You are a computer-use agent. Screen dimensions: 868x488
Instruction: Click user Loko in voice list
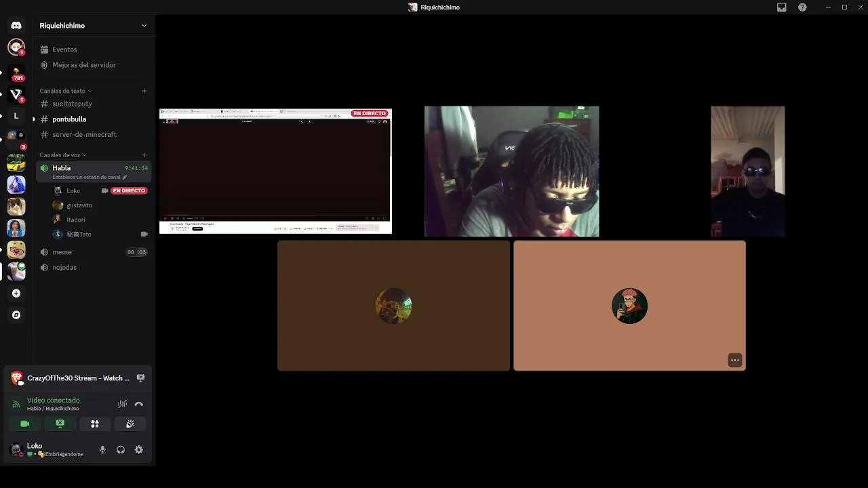click(x=73, y=191)
